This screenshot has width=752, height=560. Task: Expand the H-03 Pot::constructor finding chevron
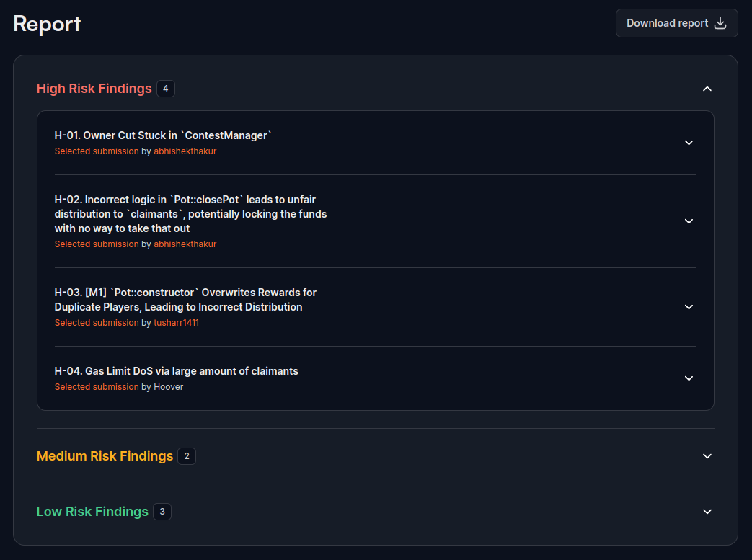pos(689,307)
